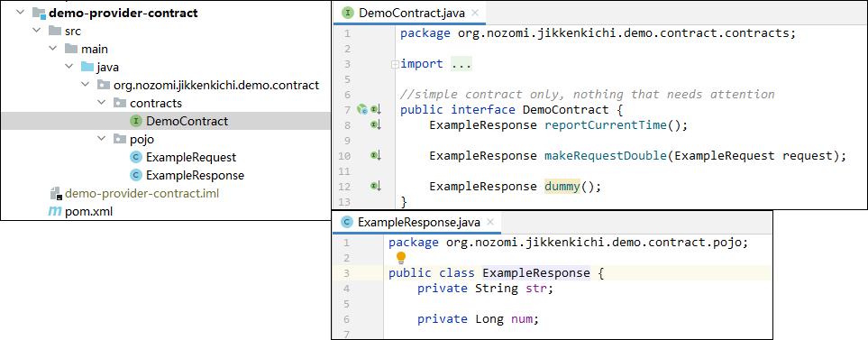Click the reportCurrentTime method name

[606, 125]
